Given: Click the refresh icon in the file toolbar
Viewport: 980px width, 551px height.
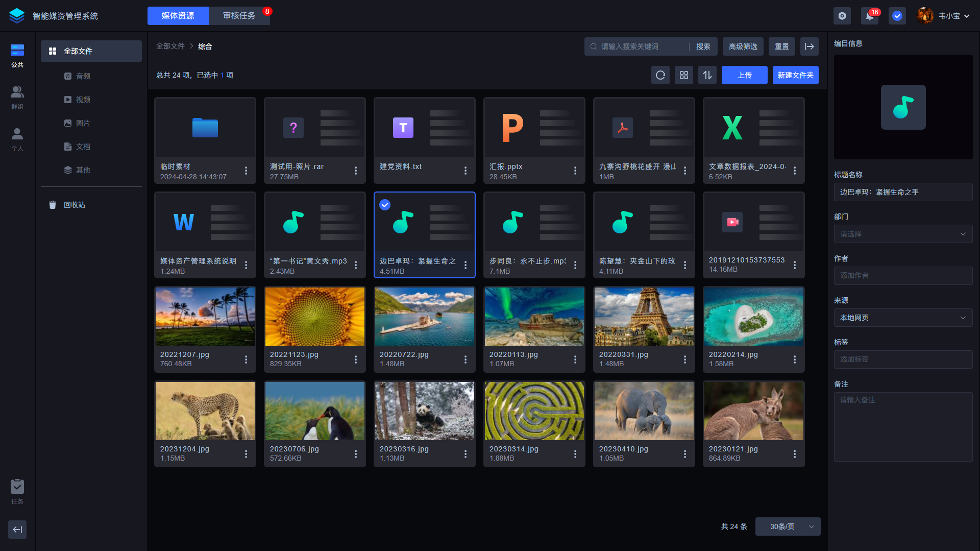Looking at the screenshot, I should [x=660, y=75].
